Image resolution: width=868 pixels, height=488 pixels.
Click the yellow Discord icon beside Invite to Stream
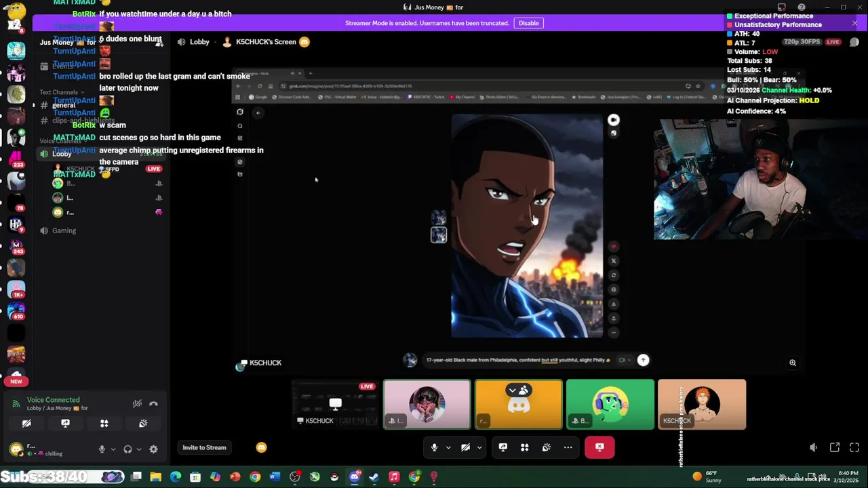[262, 447]
